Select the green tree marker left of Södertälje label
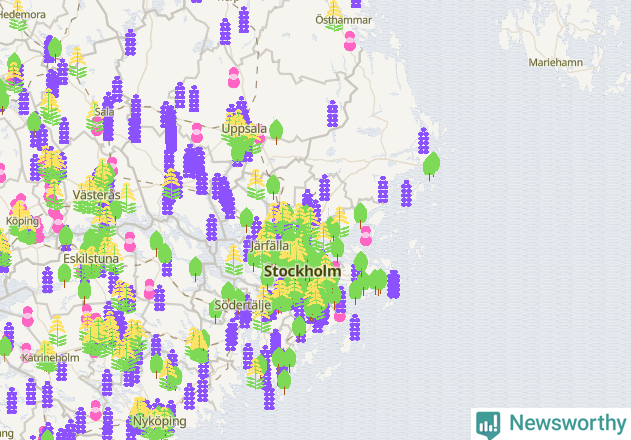631x440 pixels. click(215, 311)
